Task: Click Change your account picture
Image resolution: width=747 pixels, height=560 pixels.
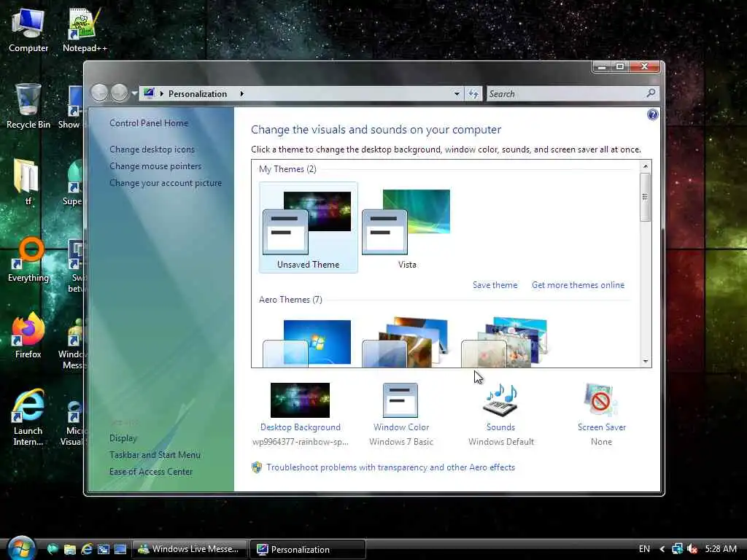Action: coord(166,183)
